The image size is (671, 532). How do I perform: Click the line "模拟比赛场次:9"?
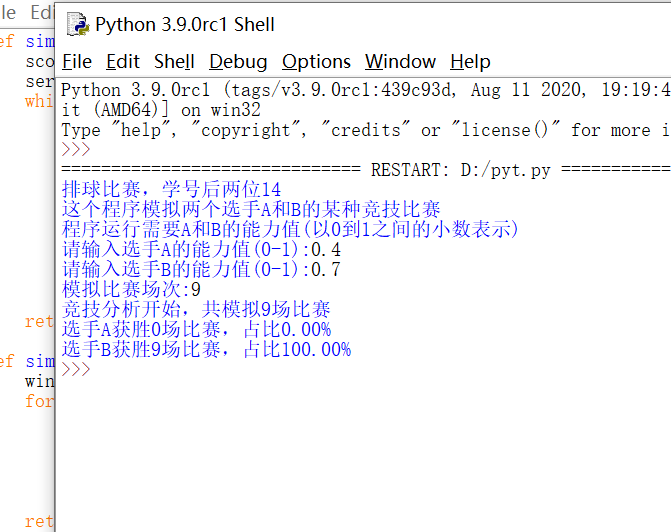131,290
